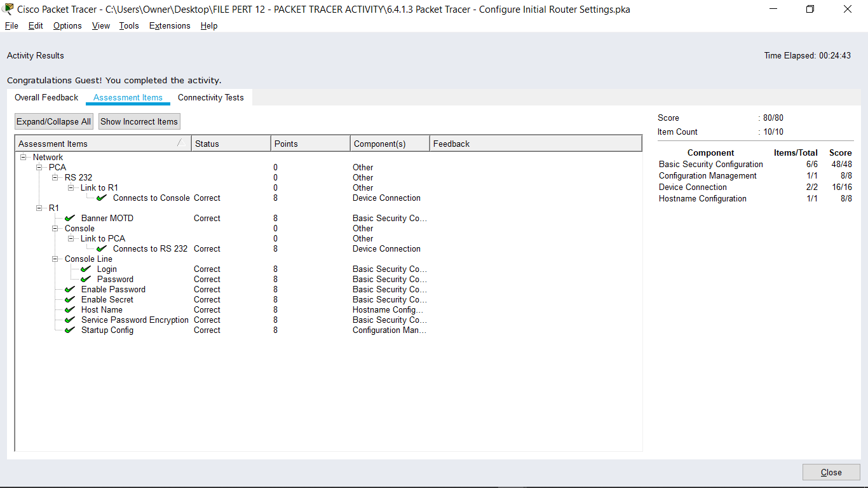Select the Connects to RS 232 row label
Image resolution: width=868 pixels, height=488 pixels.
click(151, 248)
